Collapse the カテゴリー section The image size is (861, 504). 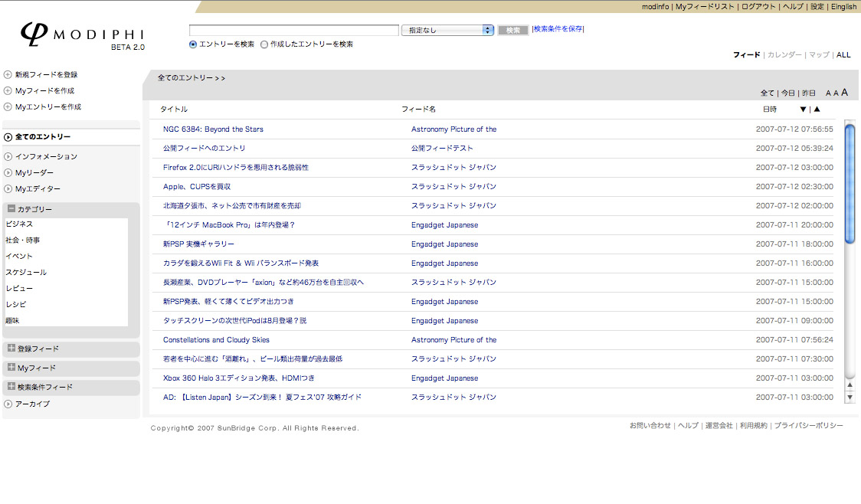click(11, 208)
